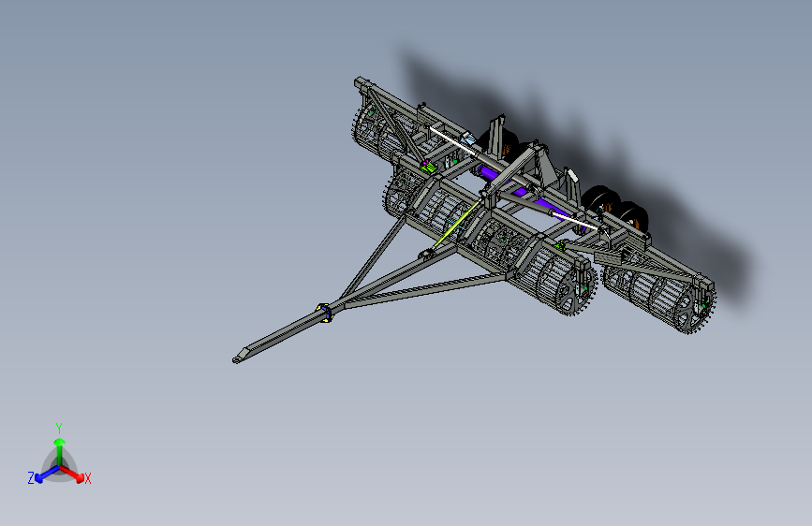Select the yellow-blue swivel joint on drawbar

pos(324,313)
